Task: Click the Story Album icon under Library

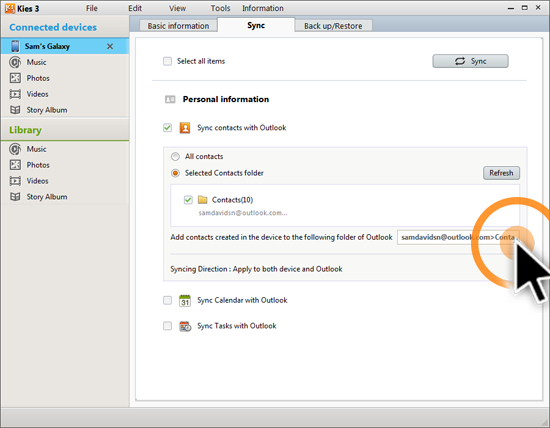Action: (x=15, y=196)
